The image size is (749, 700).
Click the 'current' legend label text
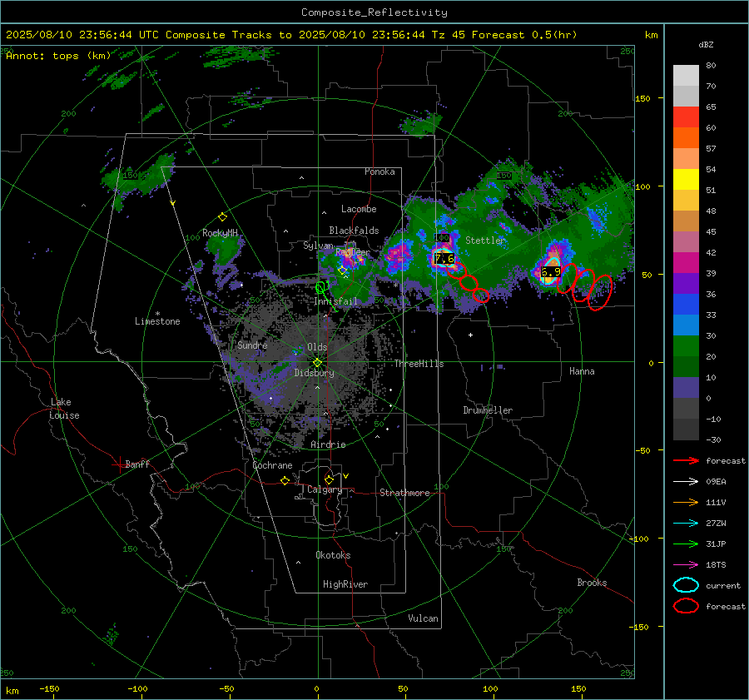click(x=722, y=585)
